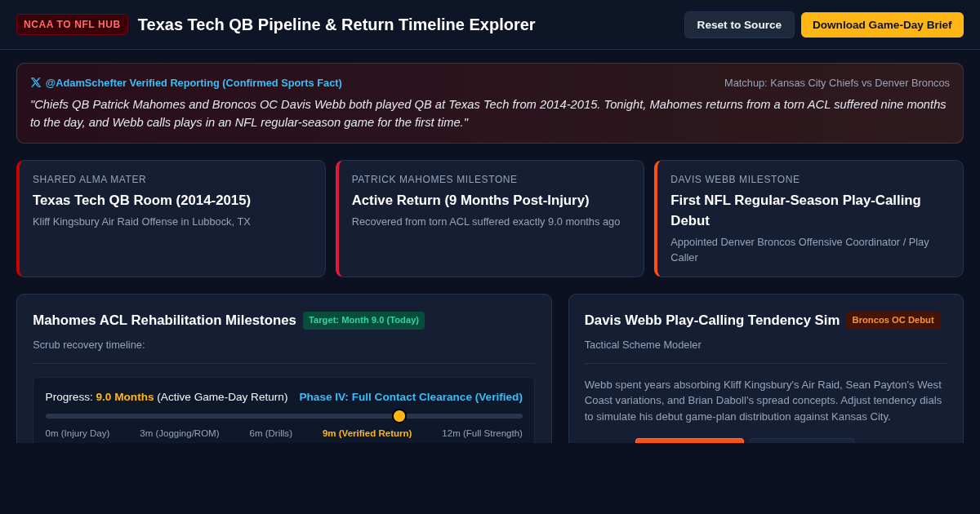Click the NCAA TO NFL HUB badge
The height and width of the screenshot is (514, 980).
[x=72, y=24]
